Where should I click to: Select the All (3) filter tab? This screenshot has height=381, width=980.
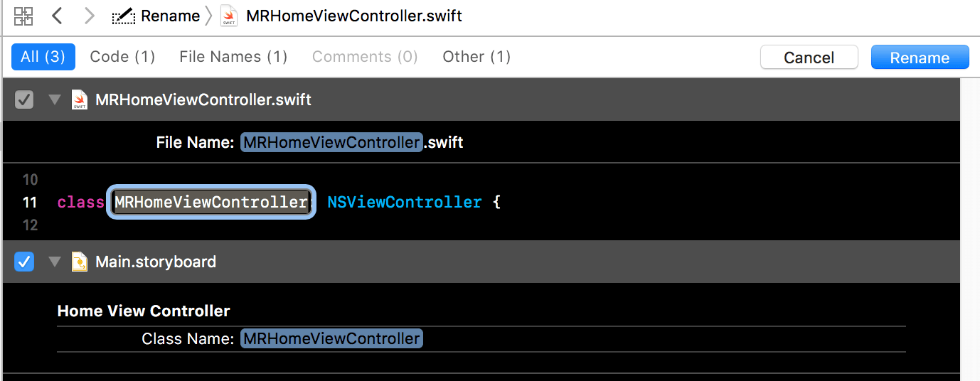pos(43,57)
